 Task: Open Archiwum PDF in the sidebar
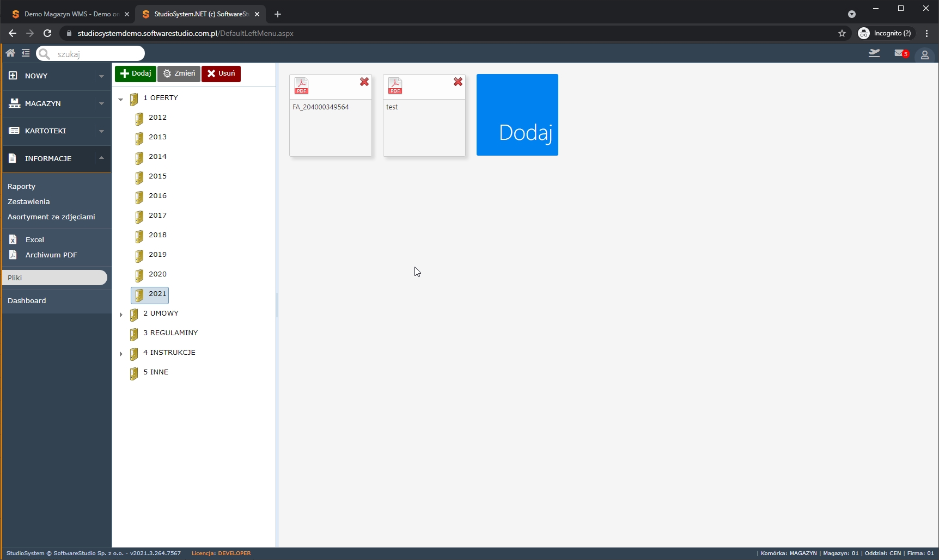click(51, 255)
